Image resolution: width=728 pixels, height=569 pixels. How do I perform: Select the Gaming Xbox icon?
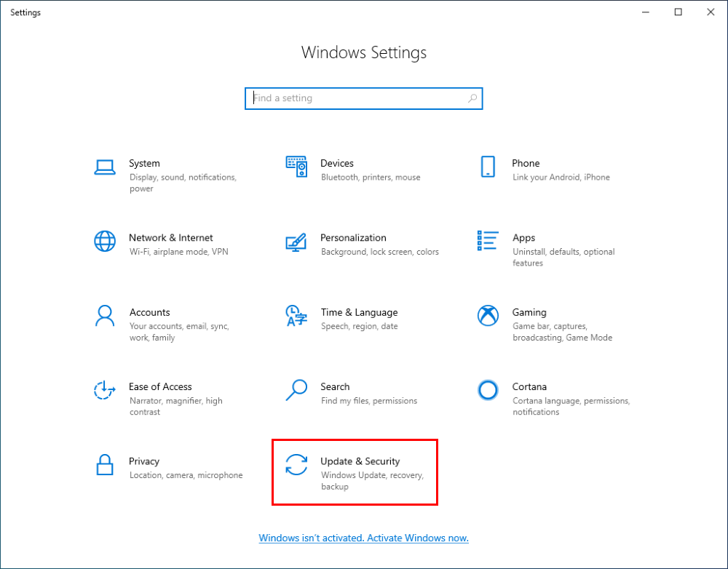488,316
